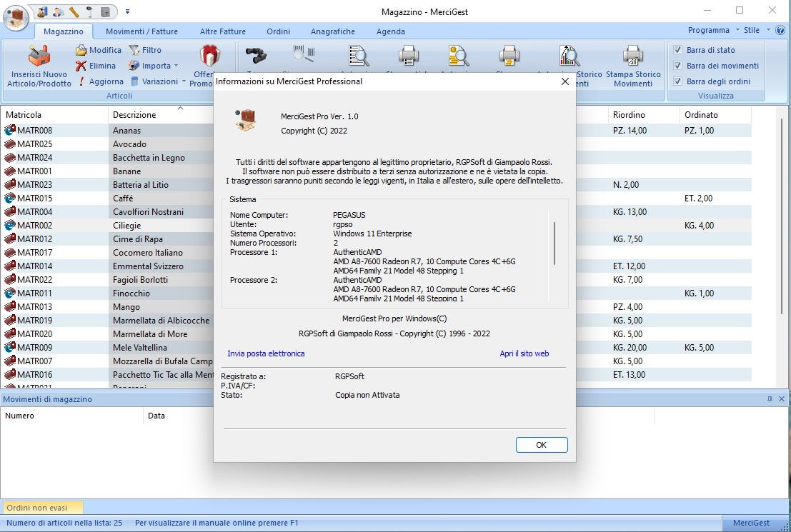Click the Riordino column header
The height and width of the screenshot is (532, 791).
point(644,115)
